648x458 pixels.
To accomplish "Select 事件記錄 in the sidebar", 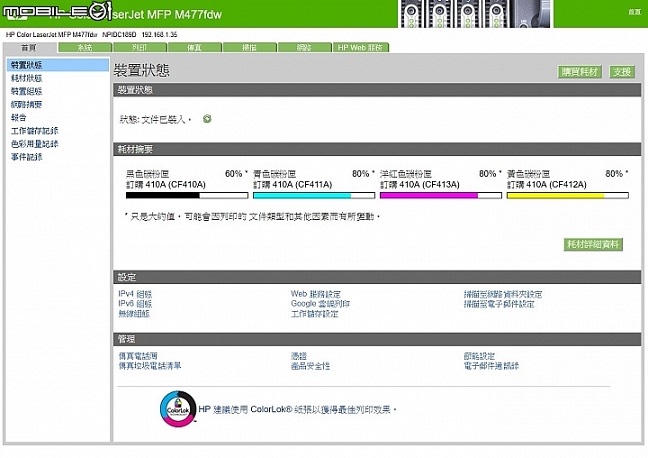I will (x=26, y=157).
